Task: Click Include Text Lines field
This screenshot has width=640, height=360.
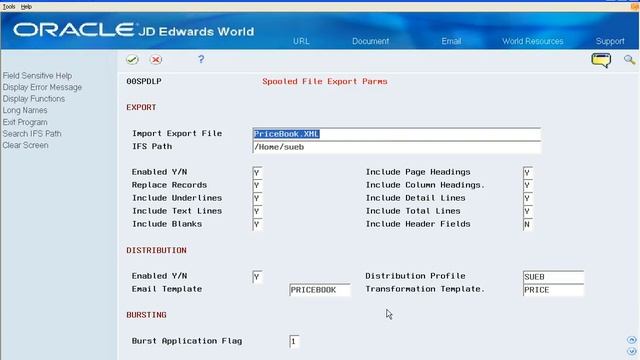Action: [257, 211]
